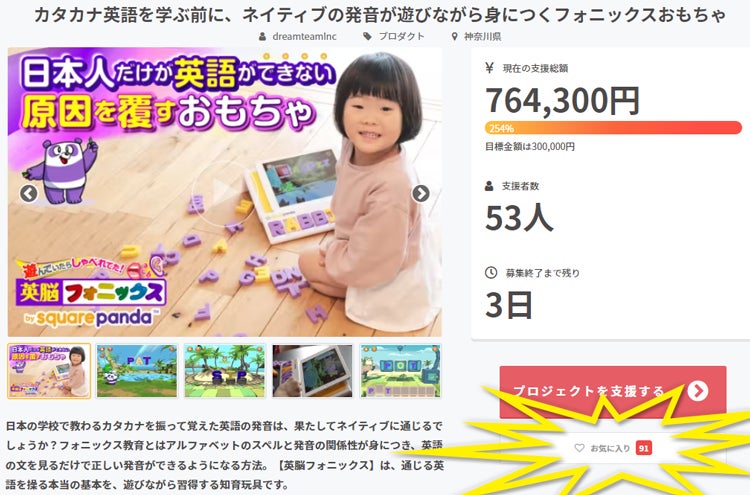Play the main project video
750x495 pixels.
point(224,193)
